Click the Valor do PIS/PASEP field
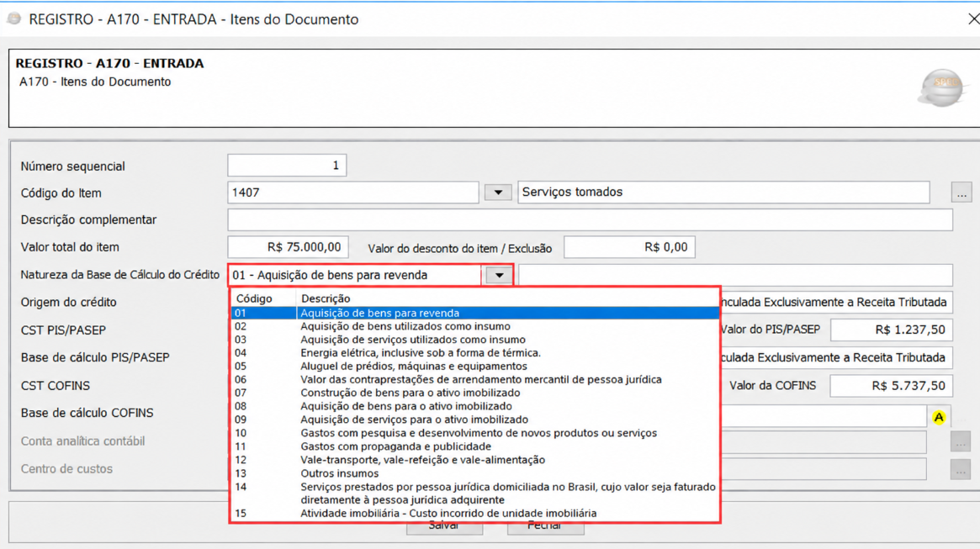Image resolution: width=980 pixels, height=549 pixels. tap(891, 330)
